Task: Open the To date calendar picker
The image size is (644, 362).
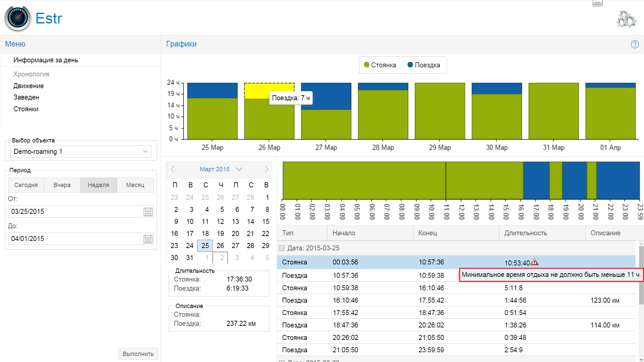Action: tap(148, 239)
